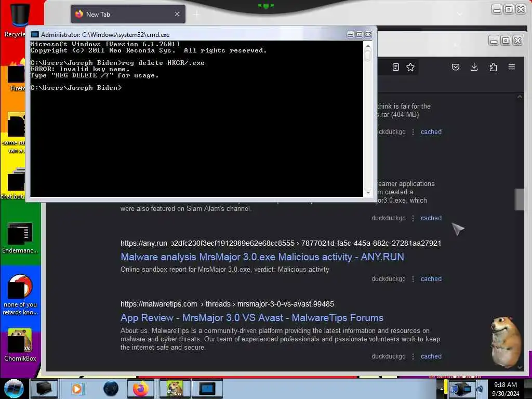532x399 pixels.
Task: Switch to ChomikBox taskbar button
Action: [x=175, y=388]
